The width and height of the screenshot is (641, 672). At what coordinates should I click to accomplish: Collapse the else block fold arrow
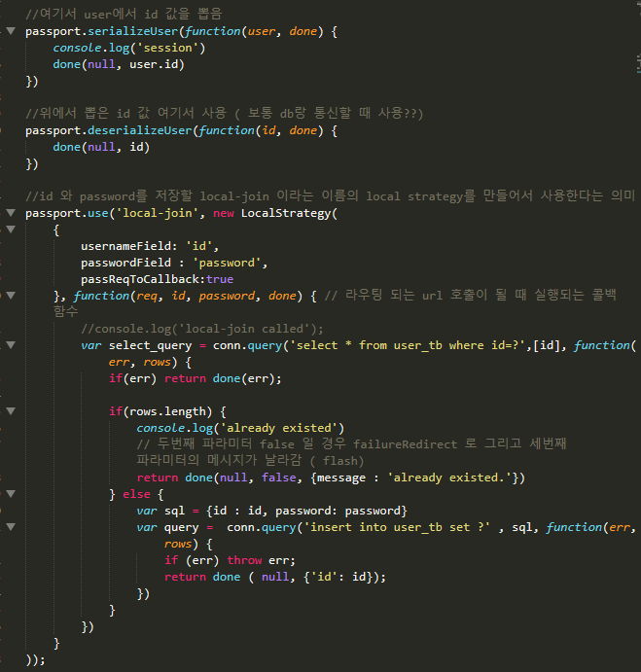pos(11,494)
